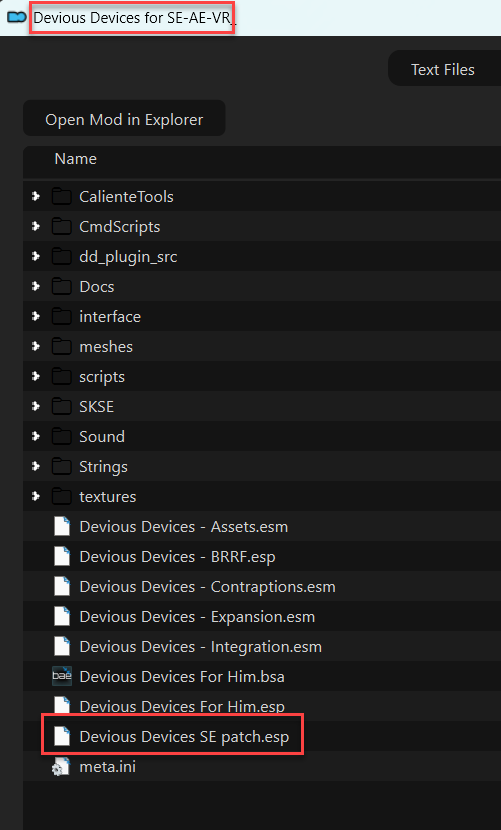Switch to the Text Files tab

click(x=445, y=69)
